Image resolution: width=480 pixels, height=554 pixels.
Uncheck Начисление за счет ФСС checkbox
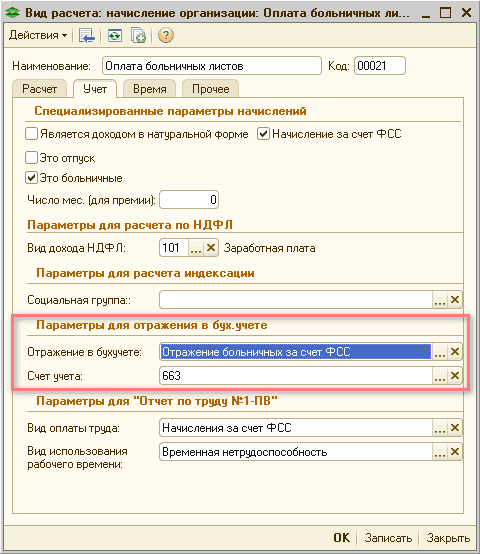pyautogui.click(x=263, y=134)
